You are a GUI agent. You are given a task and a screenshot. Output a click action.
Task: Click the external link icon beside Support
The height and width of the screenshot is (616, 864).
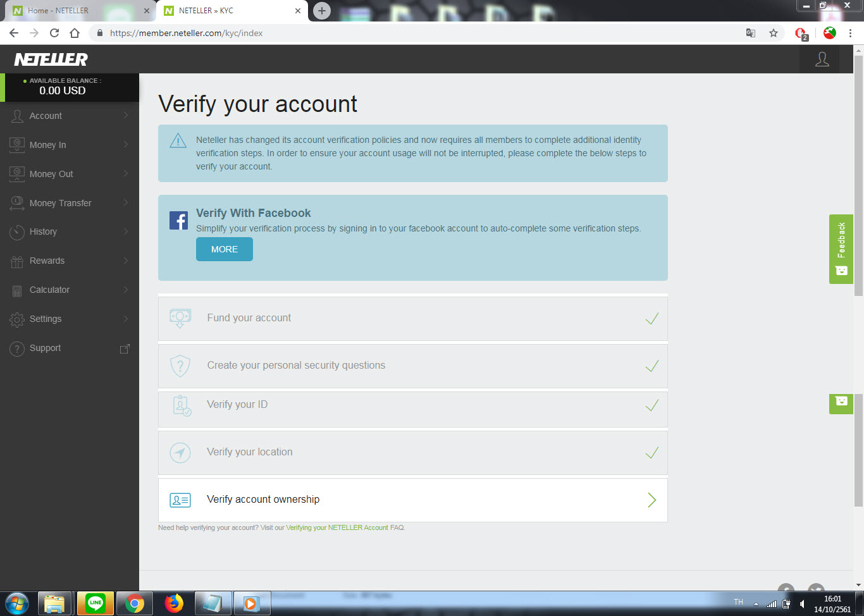(x=125, y=348)
